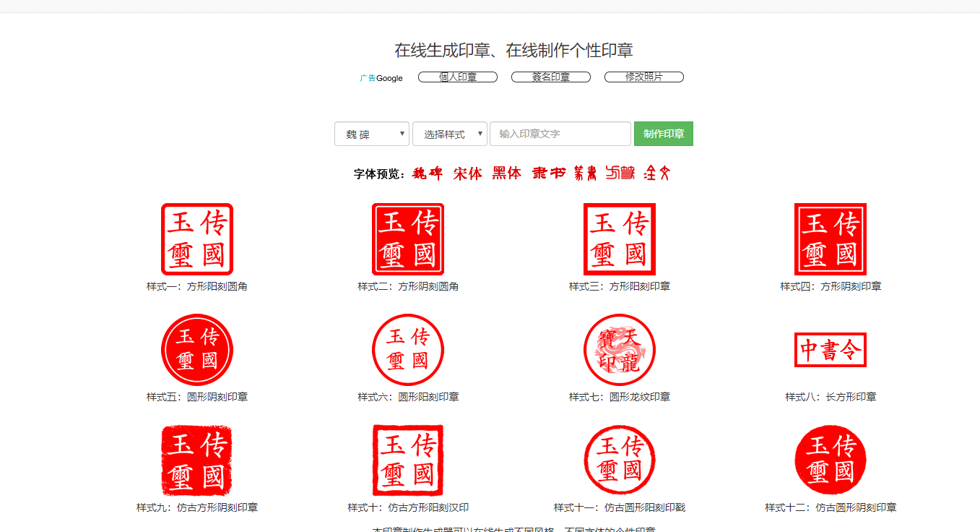
Task: Open the 修改照片 ad link
Action: 643,76
